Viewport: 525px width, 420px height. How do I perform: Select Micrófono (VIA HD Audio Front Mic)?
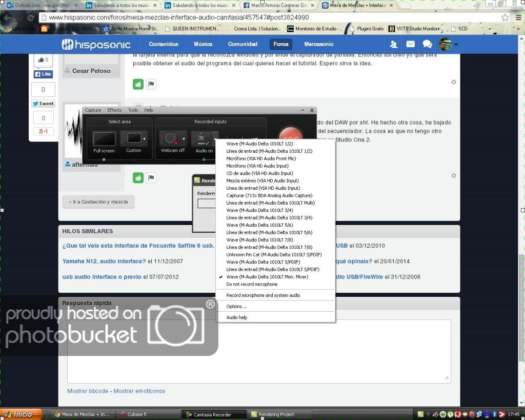pyautogui.click(x=275, y=158)
